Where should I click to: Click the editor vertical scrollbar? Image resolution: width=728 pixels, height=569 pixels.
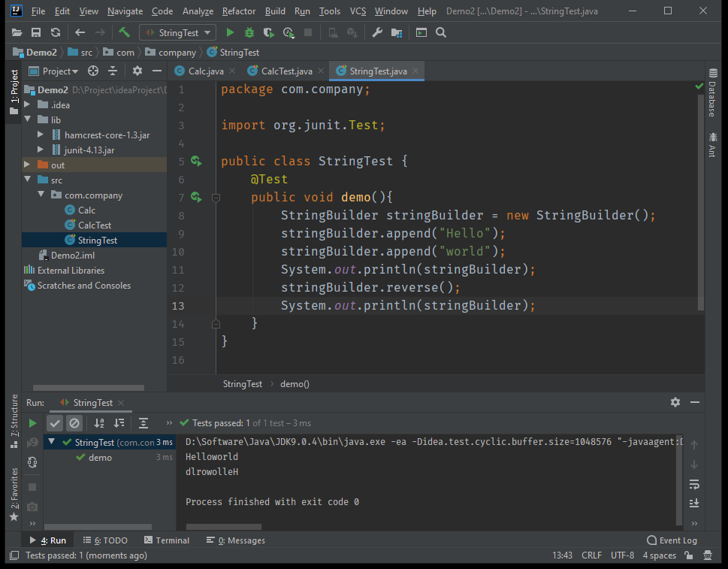(x=701, y=201)
